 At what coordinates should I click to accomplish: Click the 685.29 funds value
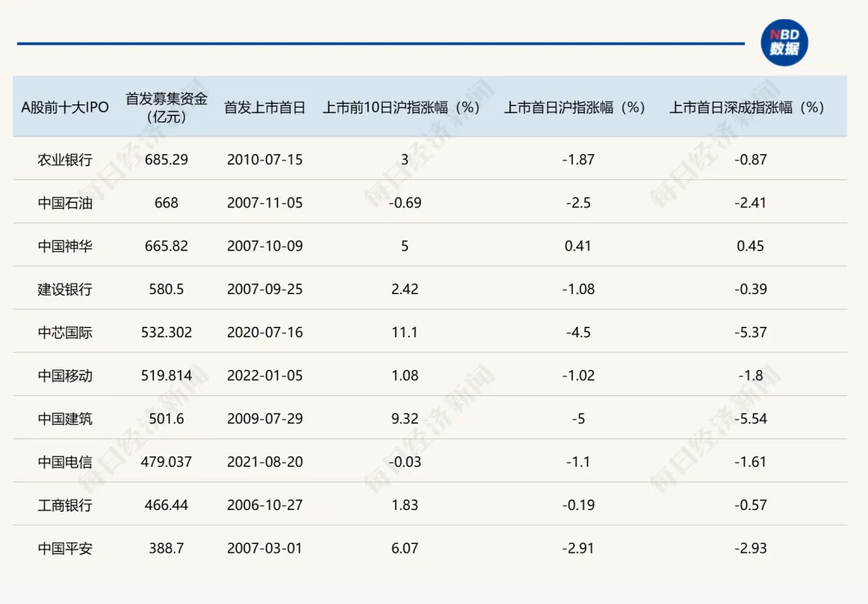166,160
